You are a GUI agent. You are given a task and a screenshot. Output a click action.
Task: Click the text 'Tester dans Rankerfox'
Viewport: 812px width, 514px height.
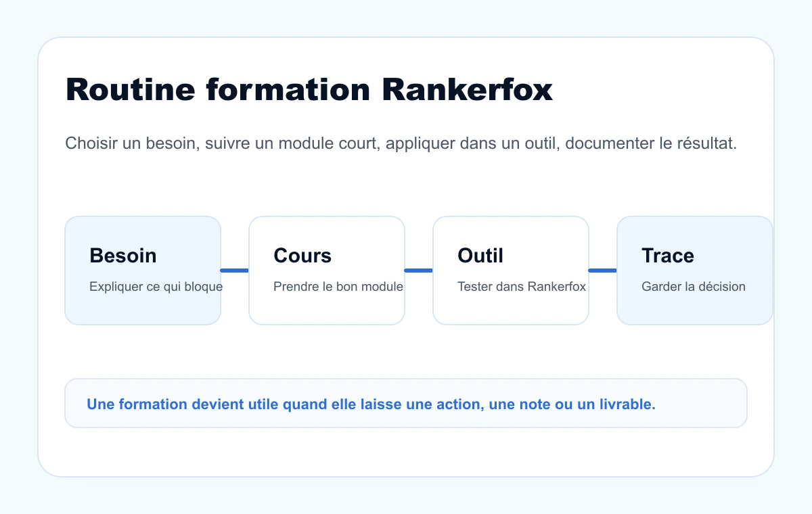[x=522, y=287]
